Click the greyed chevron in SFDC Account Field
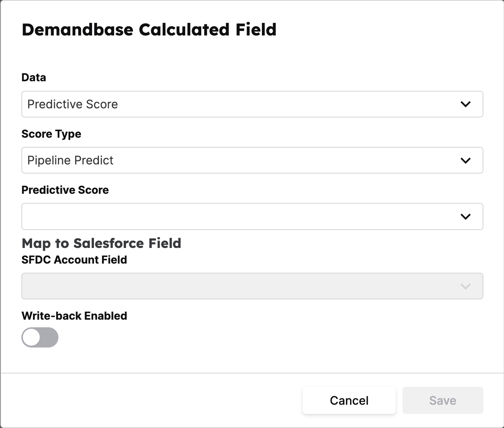 (x=465, y=286)
